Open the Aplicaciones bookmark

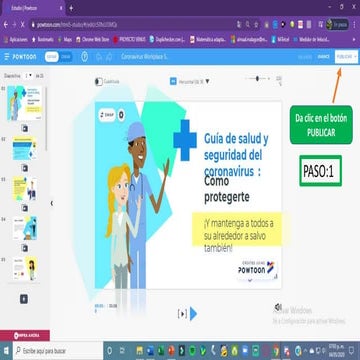click(16, 39)
